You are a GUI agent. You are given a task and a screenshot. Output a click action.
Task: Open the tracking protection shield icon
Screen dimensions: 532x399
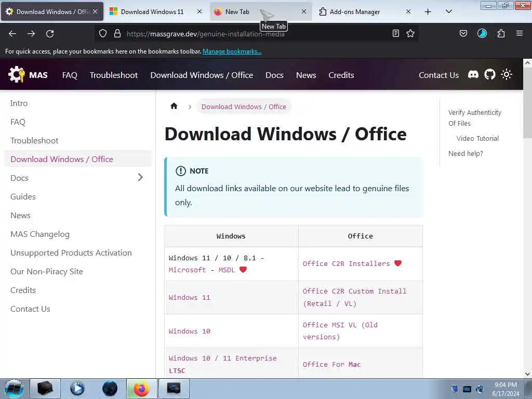[x=103, y=33]
